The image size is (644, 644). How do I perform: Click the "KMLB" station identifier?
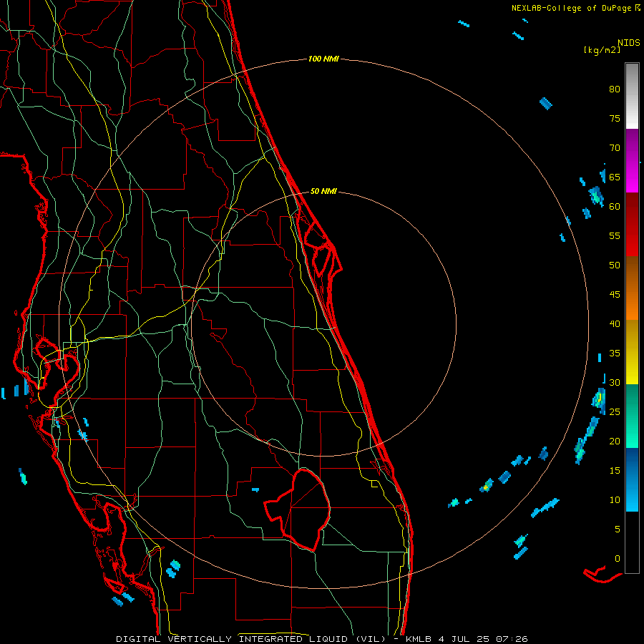pyautogui.click(x=418, y=639)
